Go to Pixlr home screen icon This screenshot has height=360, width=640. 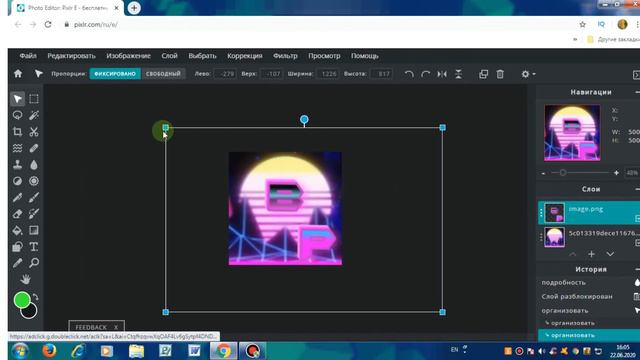coord(18,74)
